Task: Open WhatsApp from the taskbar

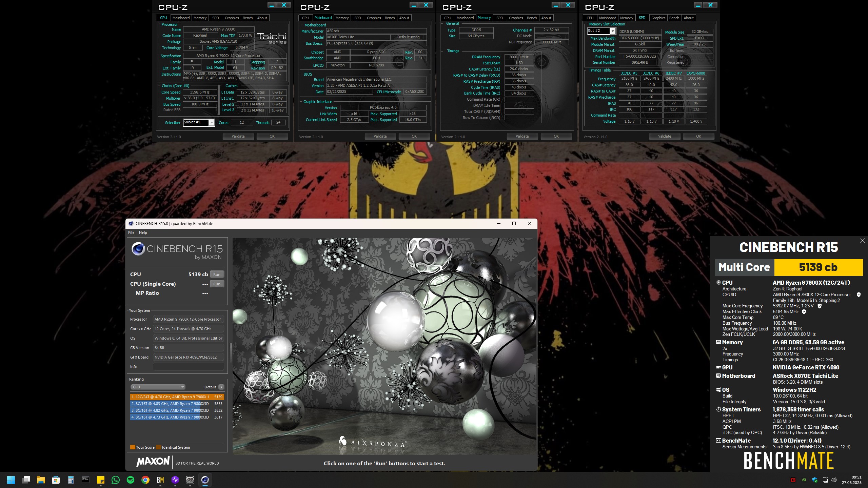Action: 116,480
